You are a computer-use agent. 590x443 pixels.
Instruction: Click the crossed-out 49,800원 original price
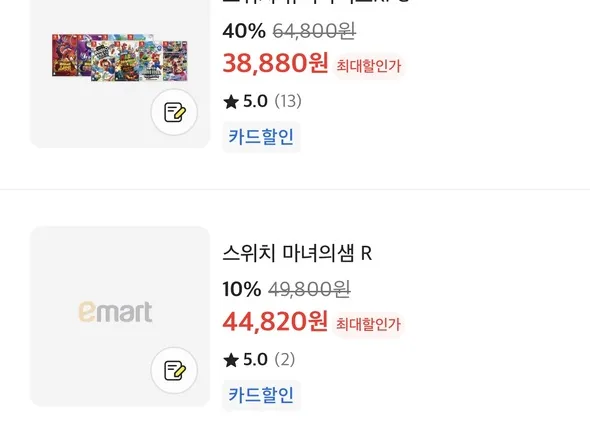click(309, 289)
